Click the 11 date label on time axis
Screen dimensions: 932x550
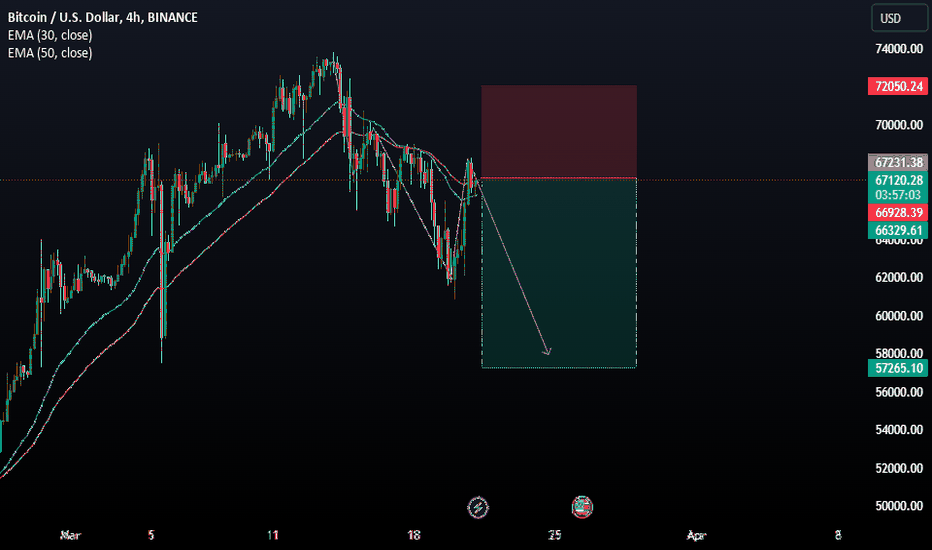click(273, 535)
